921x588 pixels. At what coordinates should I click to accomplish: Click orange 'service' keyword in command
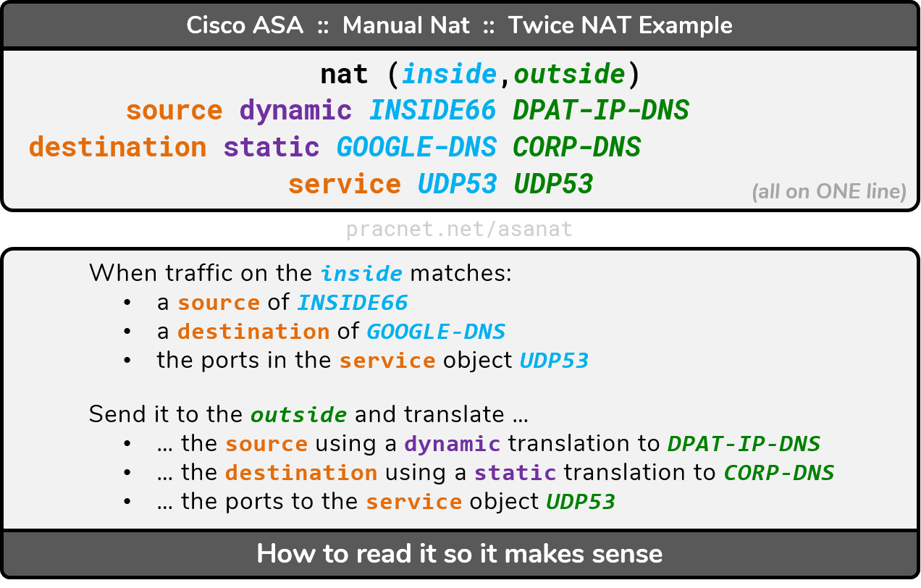coord(344,184)
